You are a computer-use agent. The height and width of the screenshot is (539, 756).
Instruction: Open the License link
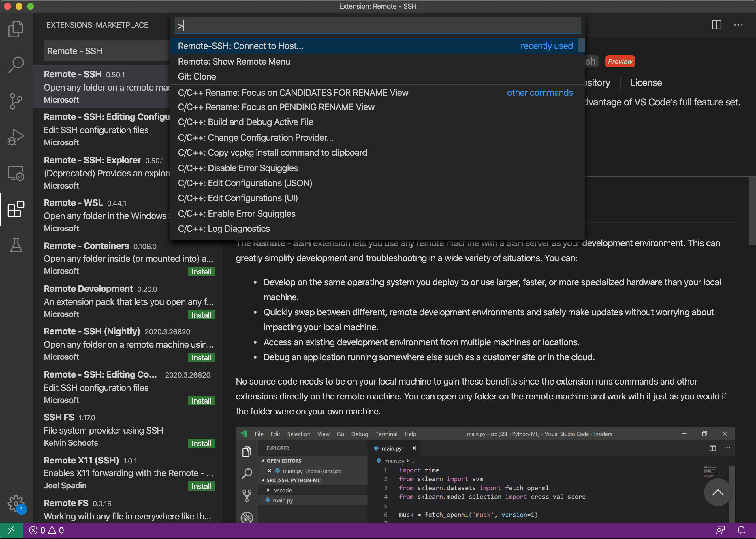[x=646, y=83]
